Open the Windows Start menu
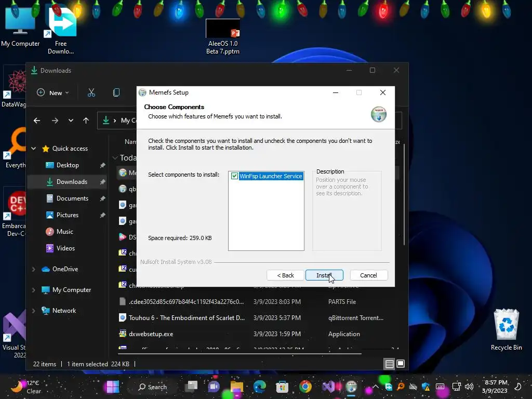Image resolution: width=532 pixels, height=399 pixels. (x=113, y=387)
